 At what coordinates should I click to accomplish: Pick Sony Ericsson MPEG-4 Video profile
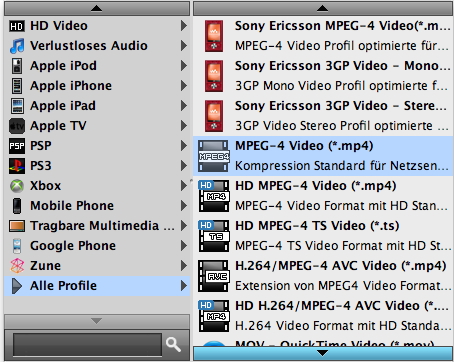(323, 36)
